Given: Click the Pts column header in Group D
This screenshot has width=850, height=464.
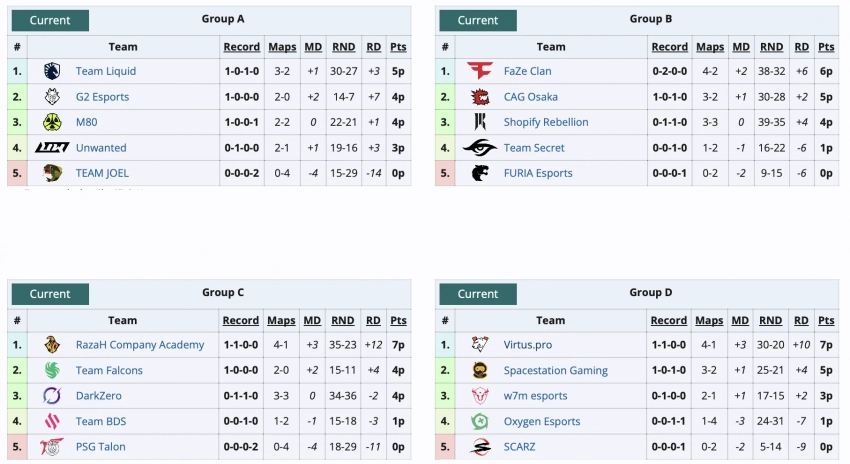Looking at the screenshot, I should click(826, 321).
